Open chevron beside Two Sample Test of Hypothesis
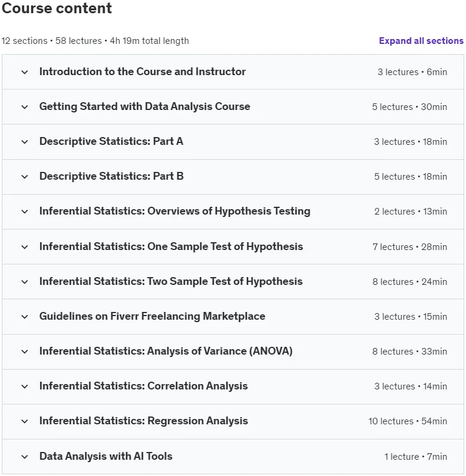The width and height of the screenshot is (466, 476). (x=25, y=282)
